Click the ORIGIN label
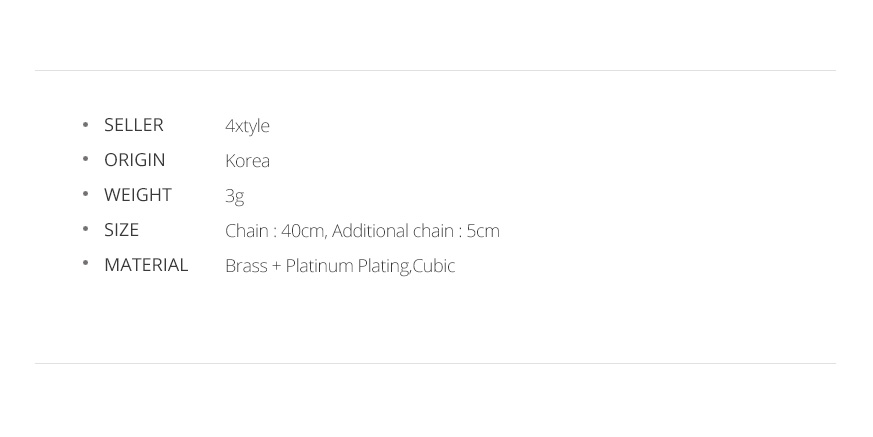873x437 pixels. 135,160
